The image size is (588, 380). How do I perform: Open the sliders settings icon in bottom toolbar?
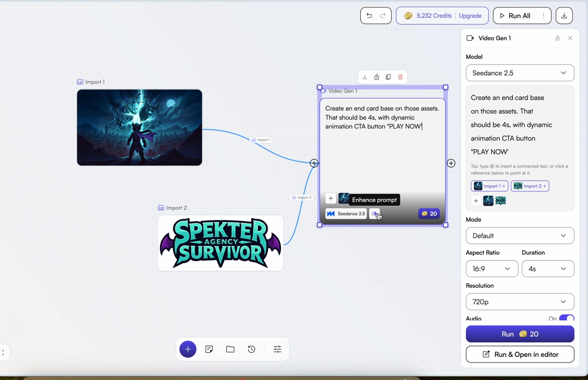[277, 349]
